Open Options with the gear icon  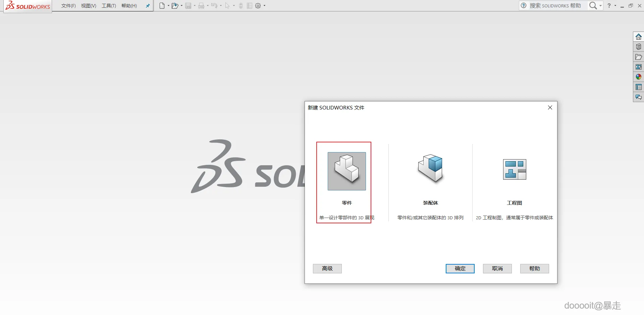tap(258, 6)
